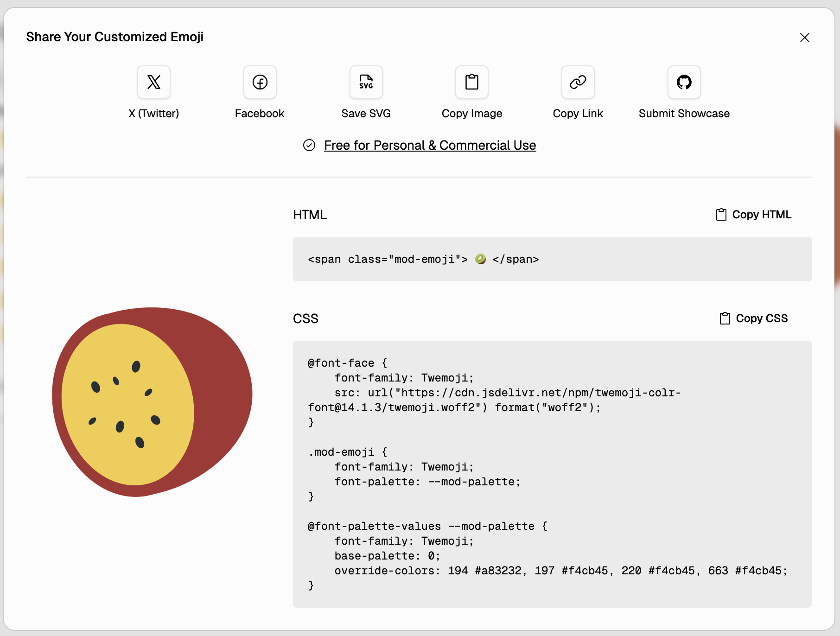The image size is (840, 636).
Task: Share the emoji on X (Twitter)
Action: coord(153,83)
